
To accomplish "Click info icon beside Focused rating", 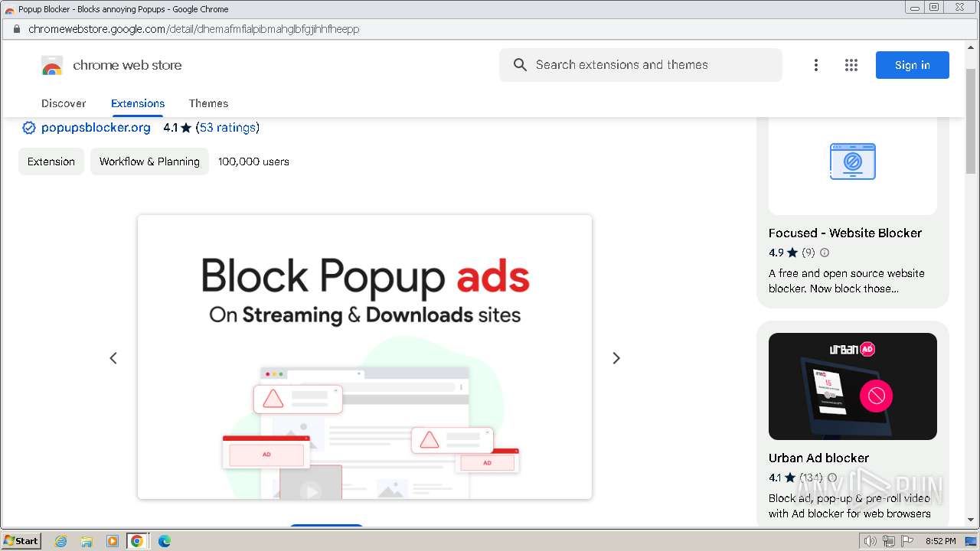I will pyautogui.click(x=825, y=253).
